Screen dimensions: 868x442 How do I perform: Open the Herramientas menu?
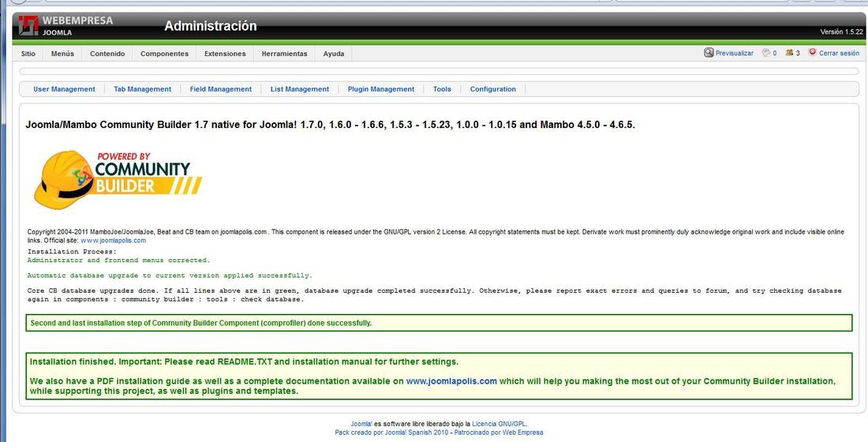tap(285, 54)
